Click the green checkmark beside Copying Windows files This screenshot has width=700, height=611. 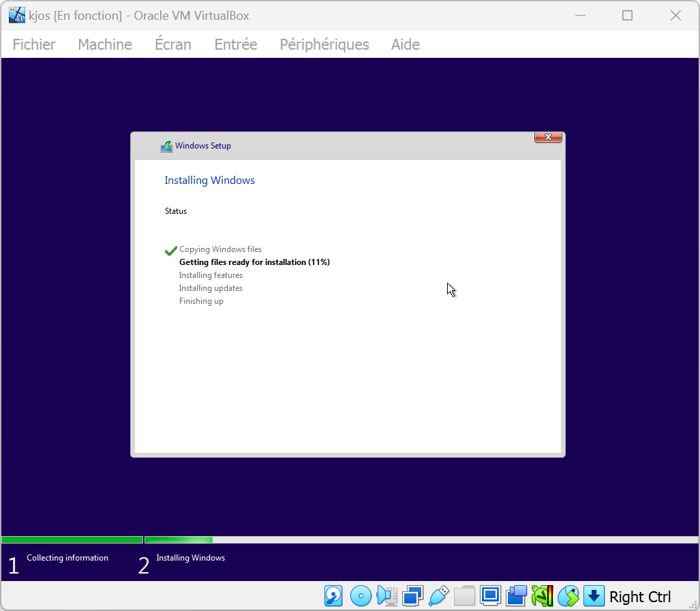[x=170, y=251]
